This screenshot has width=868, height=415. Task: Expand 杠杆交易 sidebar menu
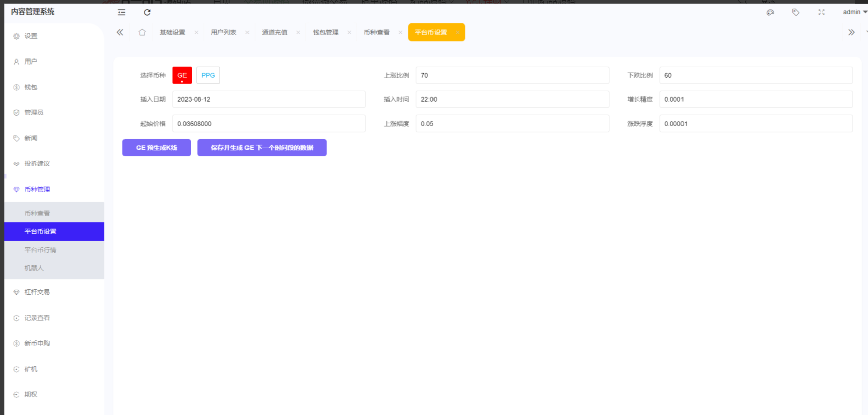pyautogui.click(x=54, y=292)
